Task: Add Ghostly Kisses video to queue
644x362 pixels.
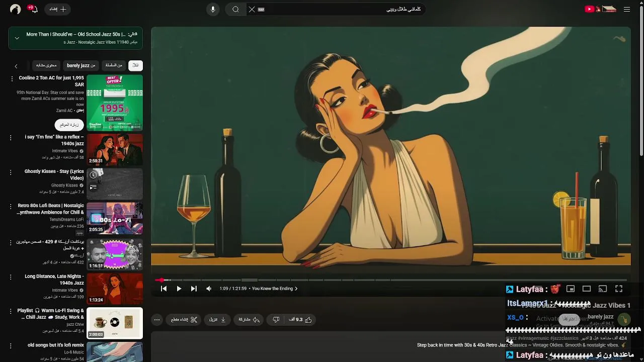Action: [x=93, y=187]
